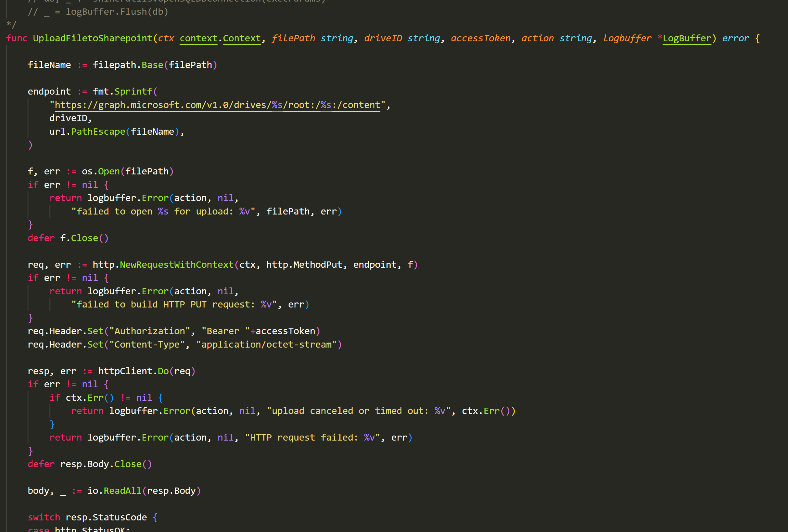Click the switch resp.StatusCode keyword
The width and height of the screenshot is (788, 532).
pyautogui.click(x=44, y=517)
